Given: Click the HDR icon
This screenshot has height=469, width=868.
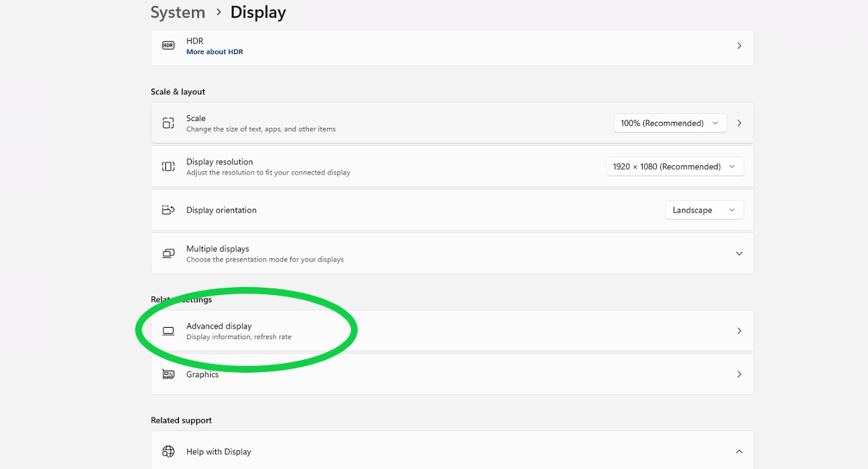Looking at the screenshot, I should click(168, 45).
